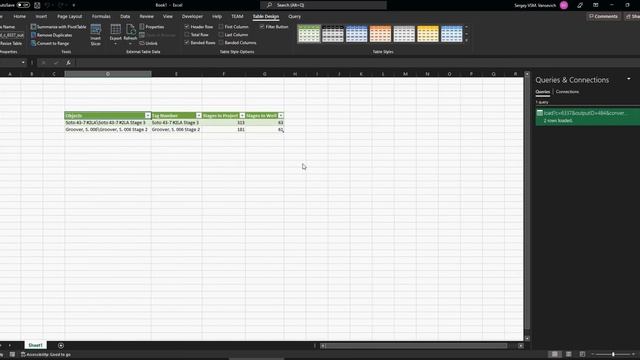
Task: Open the Stages in Project filter dropdown
Action: 242,116
